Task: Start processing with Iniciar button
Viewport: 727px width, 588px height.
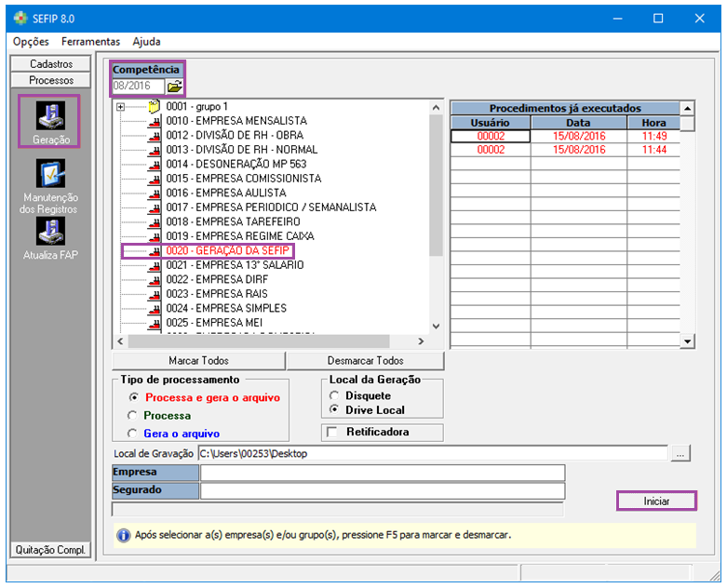Action: tap(656, 501)
